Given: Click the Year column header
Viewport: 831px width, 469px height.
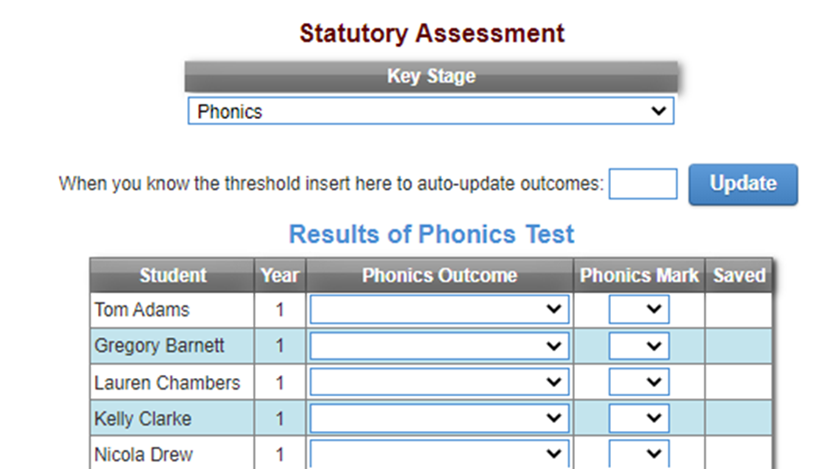Looking at the screenshot, I should 280,275.
